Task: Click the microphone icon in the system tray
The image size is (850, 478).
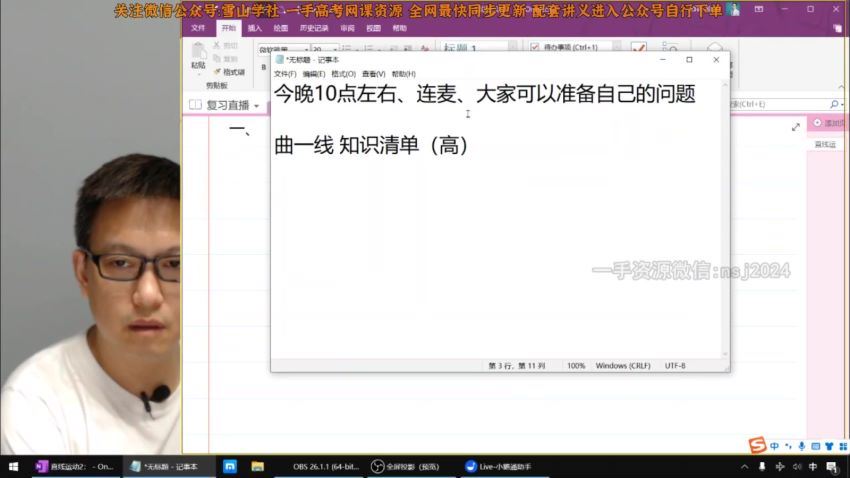Action: tap(762, 467)
